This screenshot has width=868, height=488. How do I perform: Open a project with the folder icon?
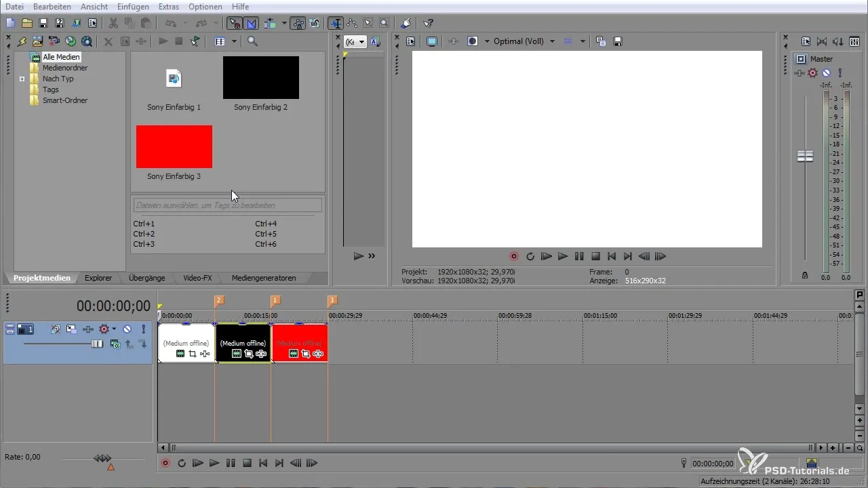[26, 23]
